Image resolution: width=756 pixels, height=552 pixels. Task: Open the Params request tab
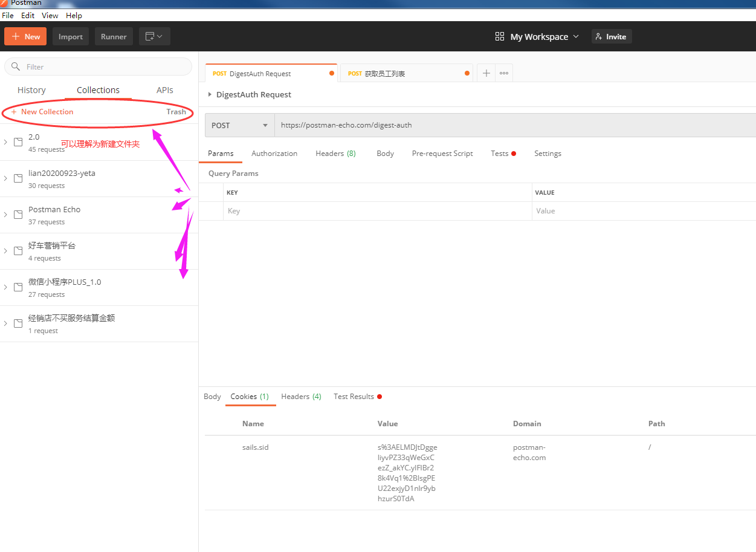[x=221, y=154]
